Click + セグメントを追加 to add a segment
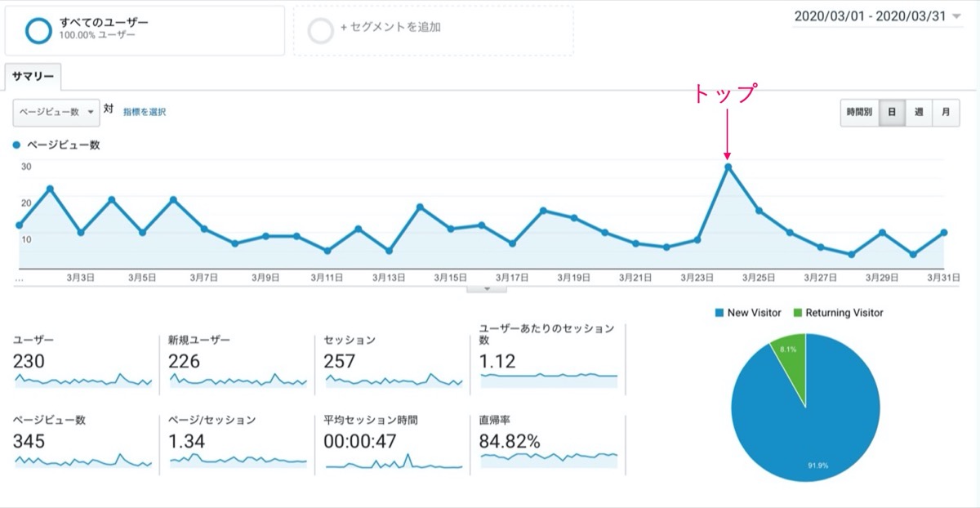The width and height of the screenshot is (980, 508). tap(390, 27)
